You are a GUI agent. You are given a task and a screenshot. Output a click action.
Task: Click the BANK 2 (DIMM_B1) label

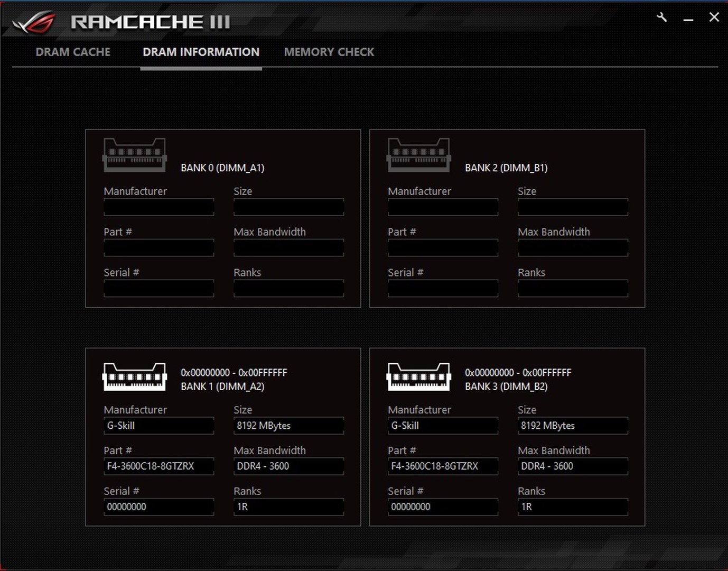pos(506,168)
